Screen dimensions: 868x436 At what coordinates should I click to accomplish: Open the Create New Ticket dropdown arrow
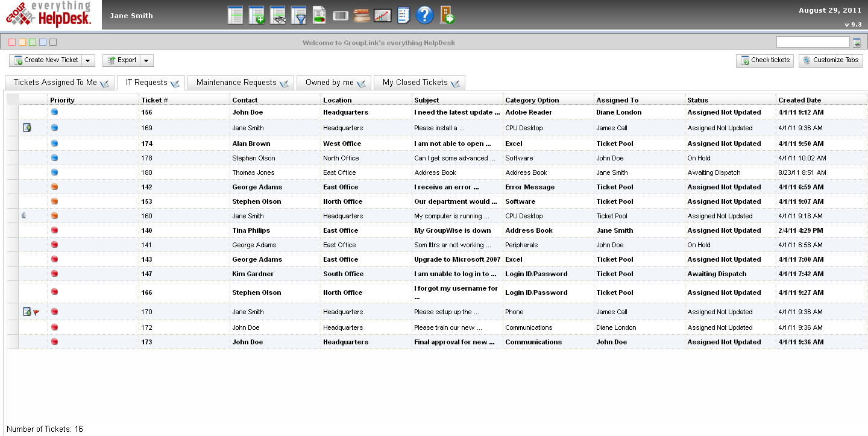(88, 60)
